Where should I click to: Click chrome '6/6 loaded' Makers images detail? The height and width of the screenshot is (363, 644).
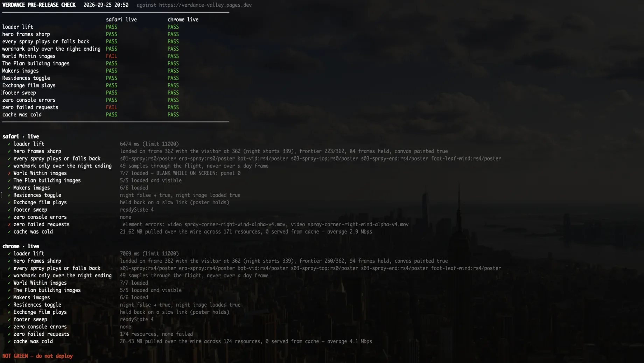pos(134,298)
